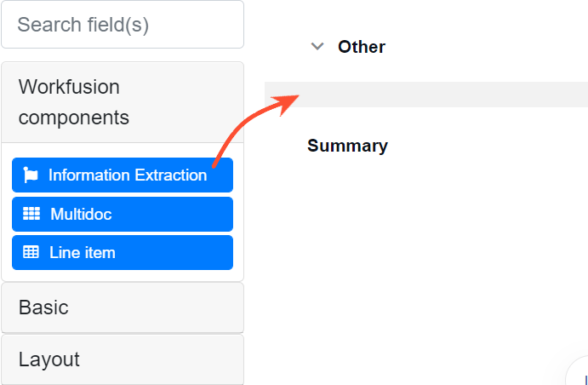This screenshot has height=385, width=588.
Task: Click the Summary heading
Action: (x=347, y=146)
